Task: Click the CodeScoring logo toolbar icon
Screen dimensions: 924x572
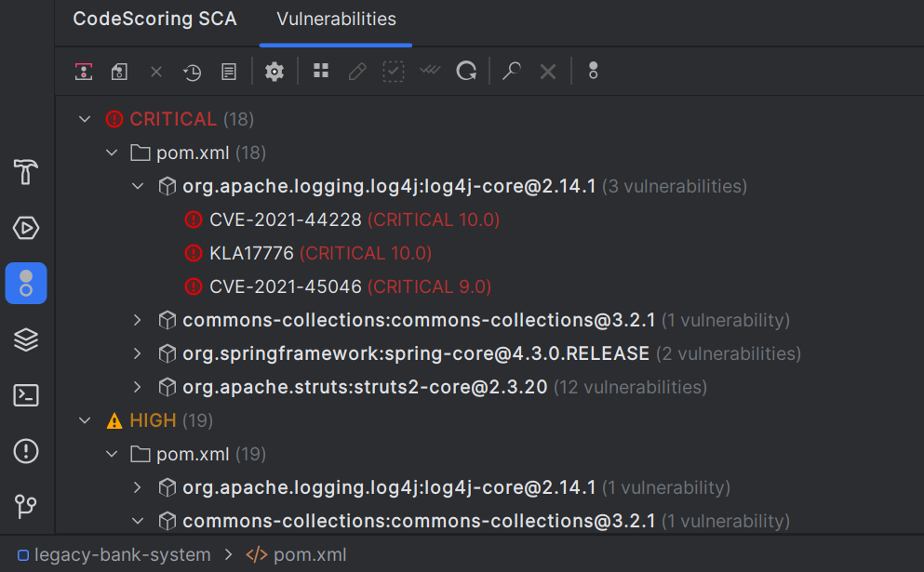Action: [594, 71]
